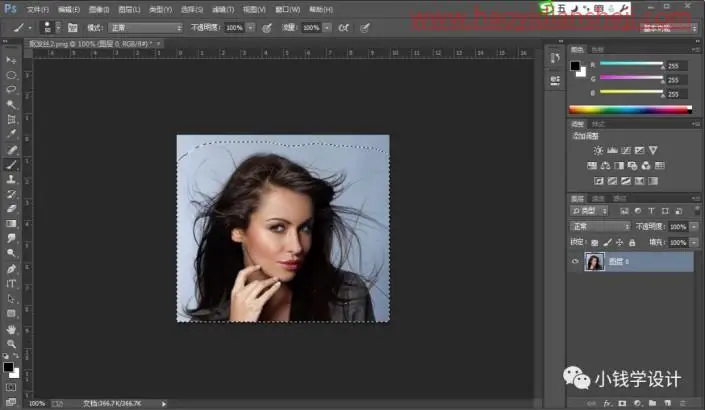Open the layer blend mode dropdown
Screen dimensions: 705x410
[x=600, y=226]
